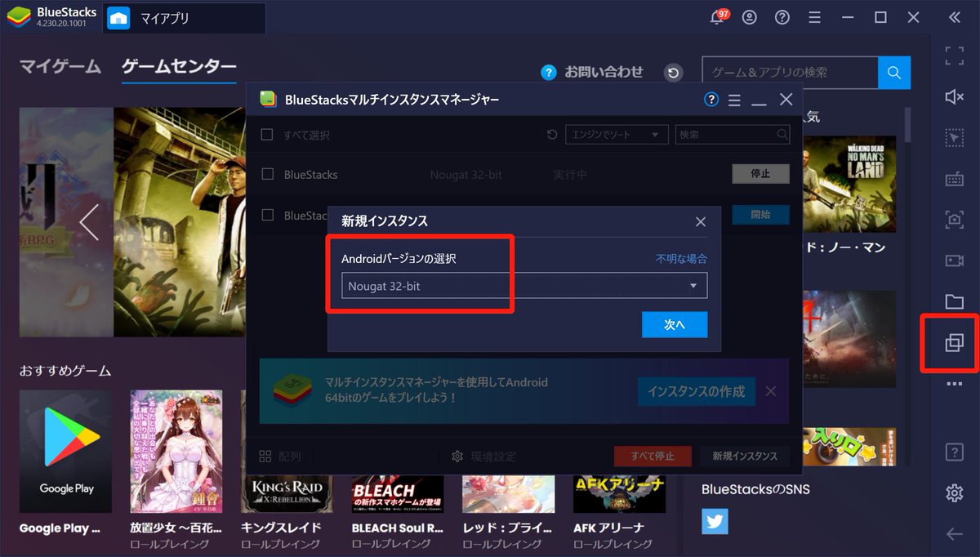The height and width of the screenshot is (557, 980).
Task: Open the 不明な場合 help link
Action: [x=681, y=259]
